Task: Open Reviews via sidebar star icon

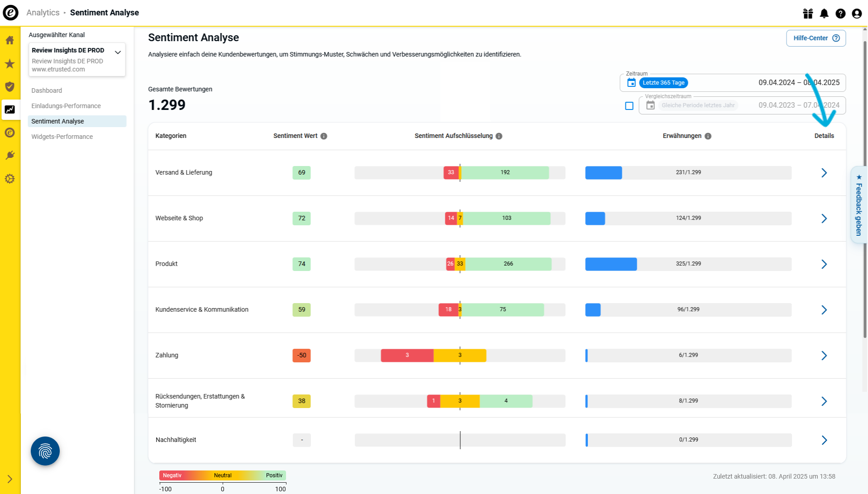Action: tap(10, 63)
